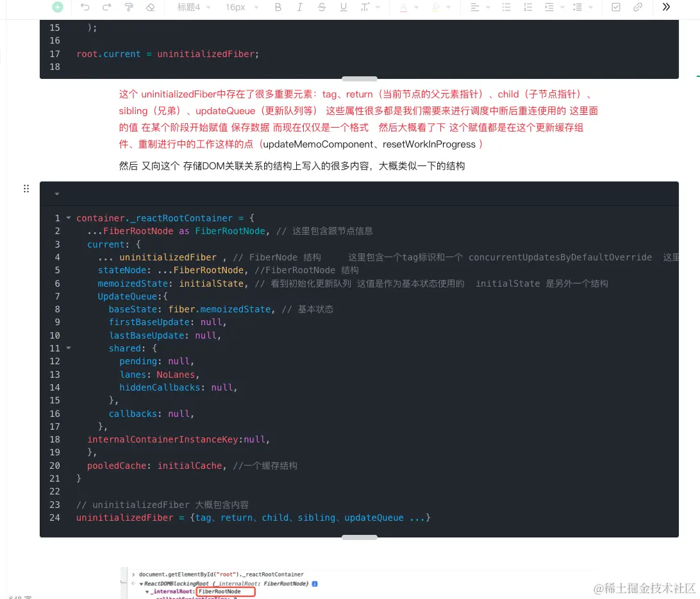Click the uninitializedFiber = {tag、return… line
700x599 pixels.
(x=253, y=518)
